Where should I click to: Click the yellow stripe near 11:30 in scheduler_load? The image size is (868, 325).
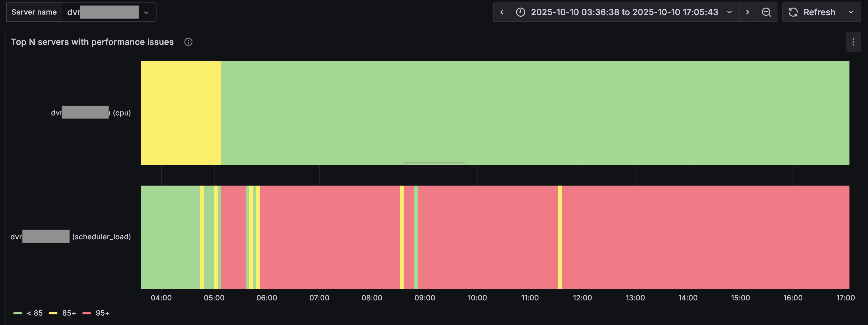[559, 237]
